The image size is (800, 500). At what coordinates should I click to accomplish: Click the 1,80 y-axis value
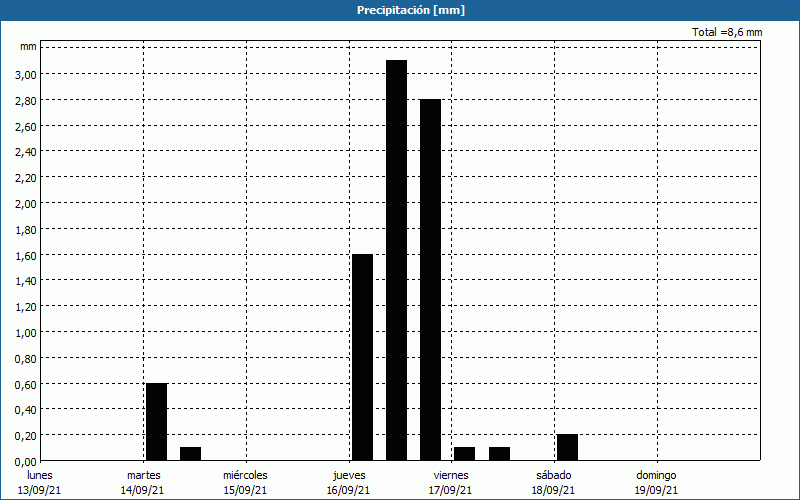(27, 230)
